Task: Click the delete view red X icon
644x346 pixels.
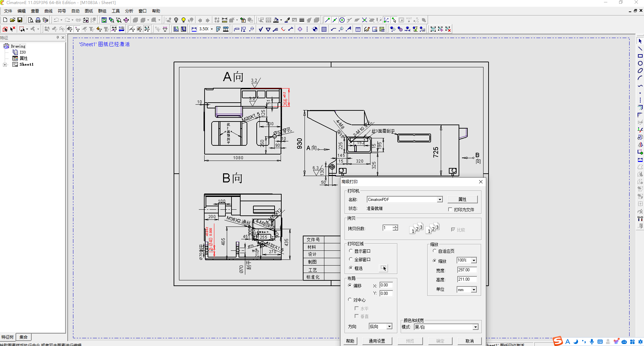Action: [448, 29]
